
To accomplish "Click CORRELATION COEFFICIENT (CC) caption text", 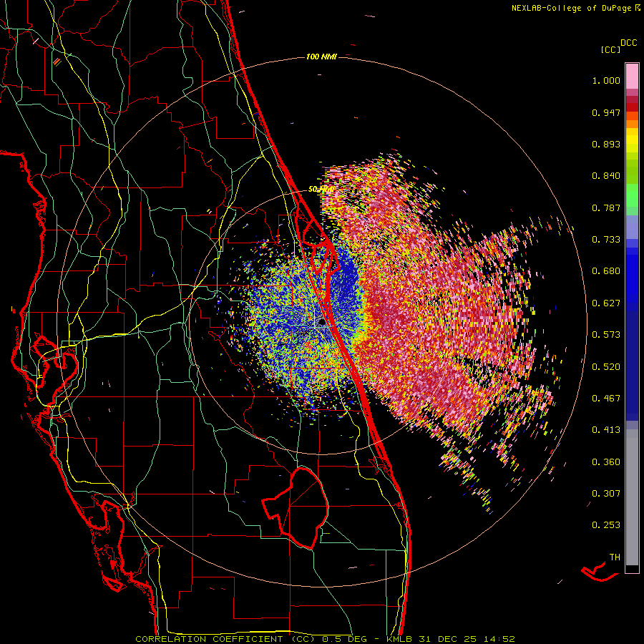I will 225,639.
